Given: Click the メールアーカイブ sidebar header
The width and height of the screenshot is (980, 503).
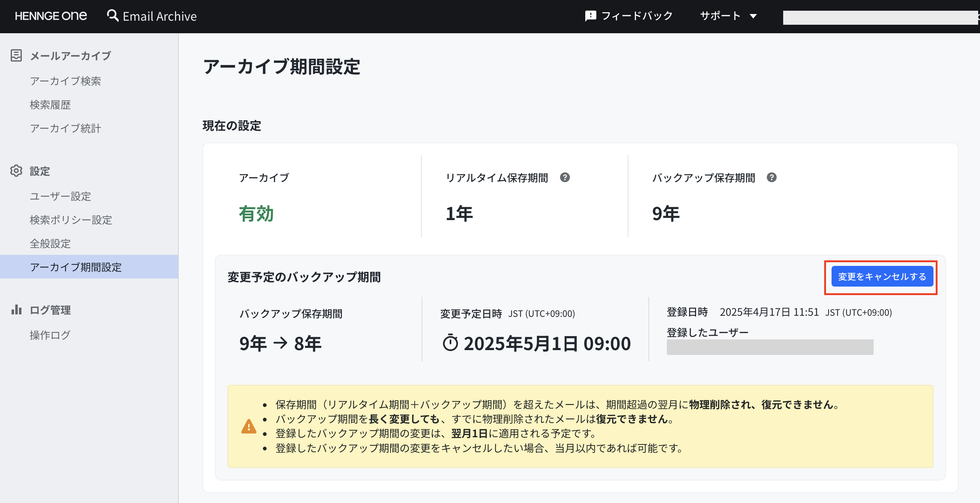Looking at the screenshot, I should point(71,56).
